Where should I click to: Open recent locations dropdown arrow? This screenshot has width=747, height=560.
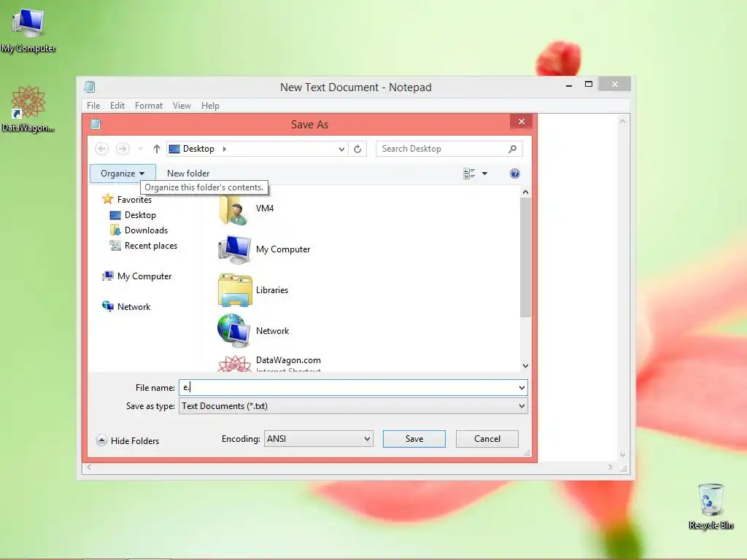(140, 149)
